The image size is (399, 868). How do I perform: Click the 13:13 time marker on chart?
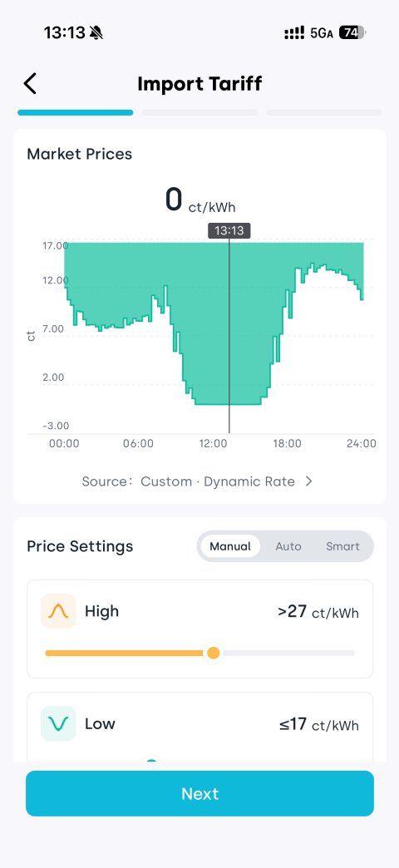pos(229,231)
